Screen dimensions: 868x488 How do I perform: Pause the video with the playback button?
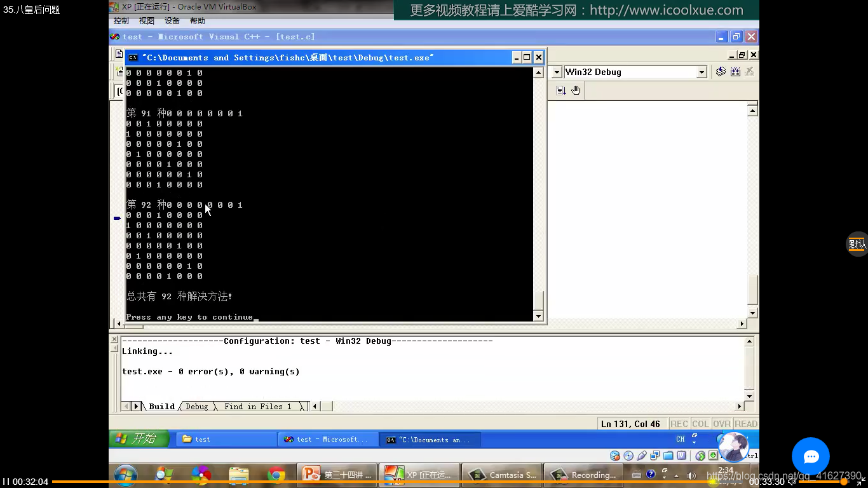pos(6,482)
